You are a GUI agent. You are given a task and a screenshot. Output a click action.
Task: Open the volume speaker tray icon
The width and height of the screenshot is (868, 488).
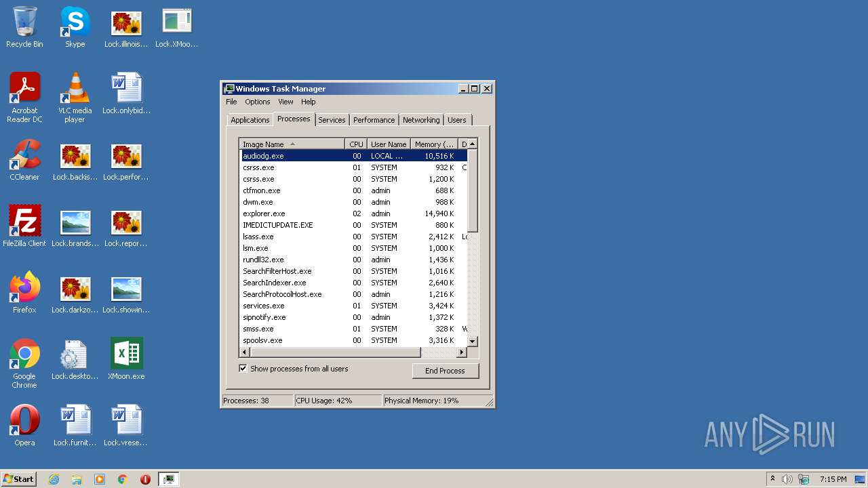[x=787, y=479]
